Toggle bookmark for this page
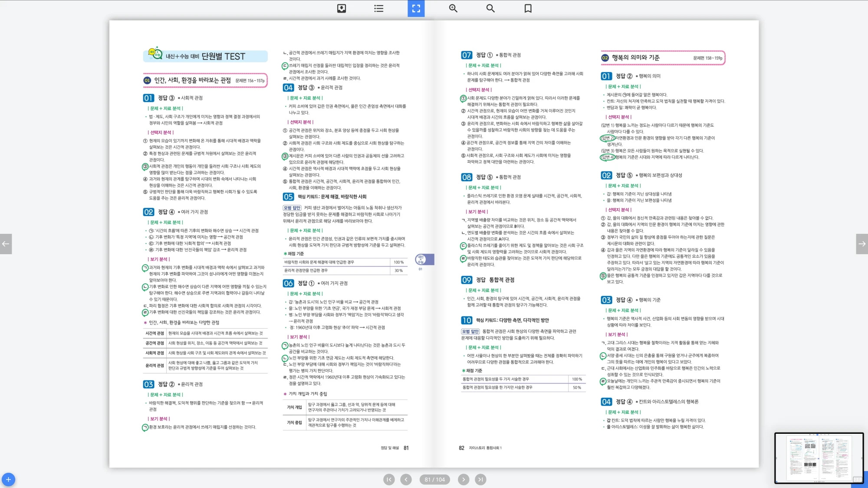The width and height of the screenshot is (868, 488). 528,8
